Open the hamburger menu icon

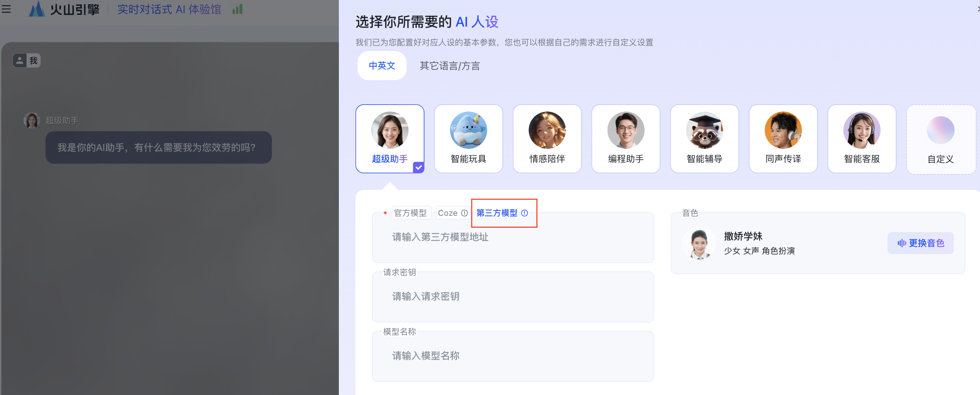(x=6, y=9)
